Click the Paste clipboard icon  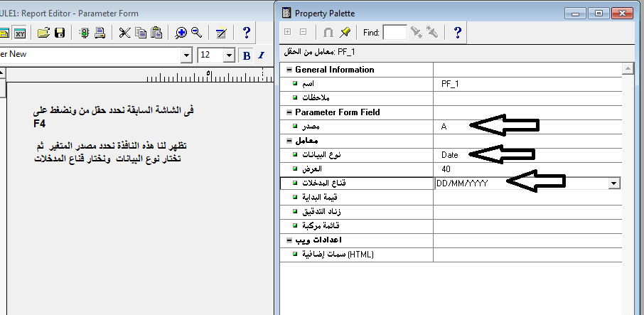(156, 33)
